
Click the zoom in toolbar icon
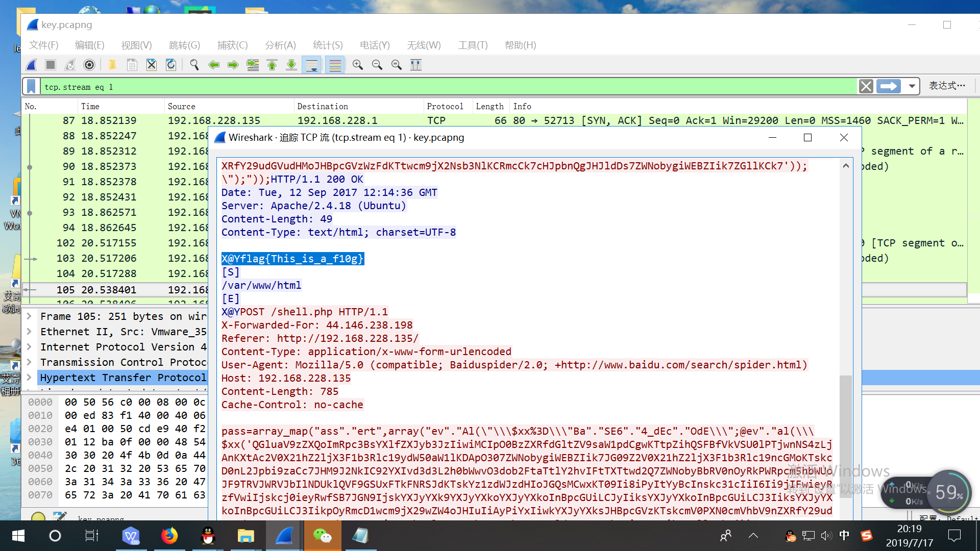(358, 65)
